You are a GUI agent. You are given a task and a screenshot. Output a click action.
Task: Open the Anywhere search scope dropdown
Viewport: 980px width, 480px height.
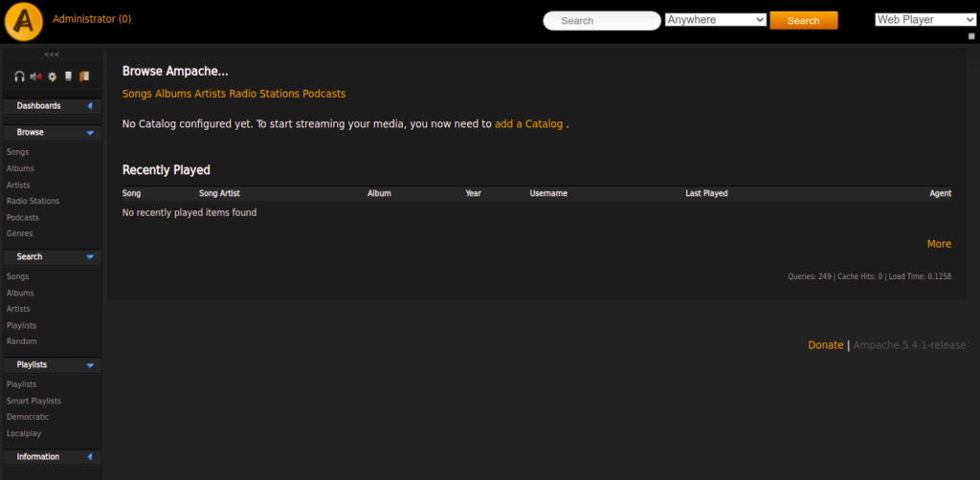click(x=716, y=20)
